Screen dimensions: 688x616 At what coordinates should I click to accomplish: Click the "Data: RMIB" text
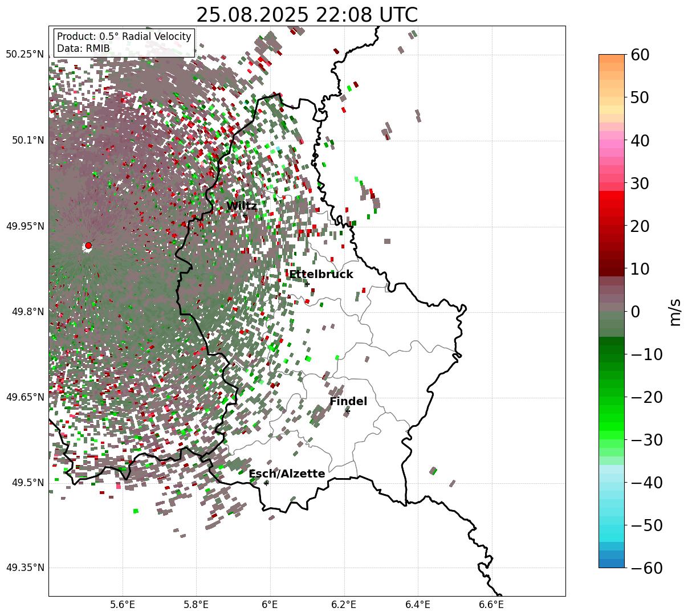tap(83, 48)
